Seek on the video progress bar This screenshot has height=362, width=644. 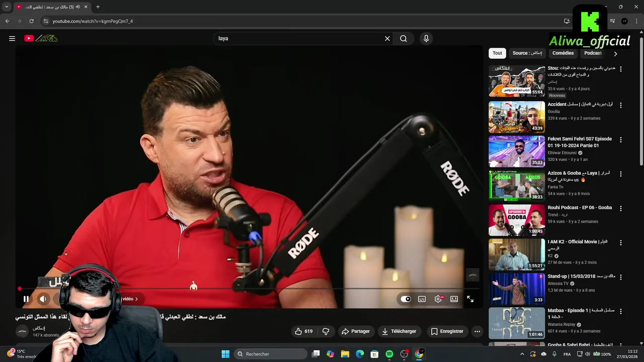click(249, 289)
